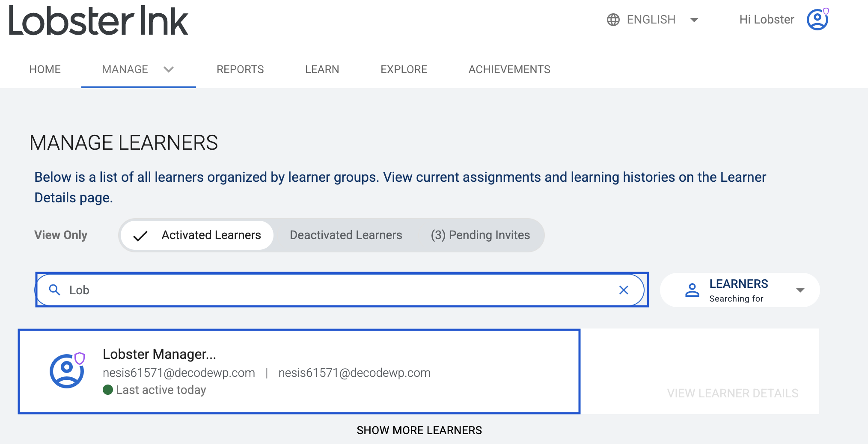Expand the MANAGE menu chevron
This screenshot has width=868, height=444.
(x=169, y=69)
